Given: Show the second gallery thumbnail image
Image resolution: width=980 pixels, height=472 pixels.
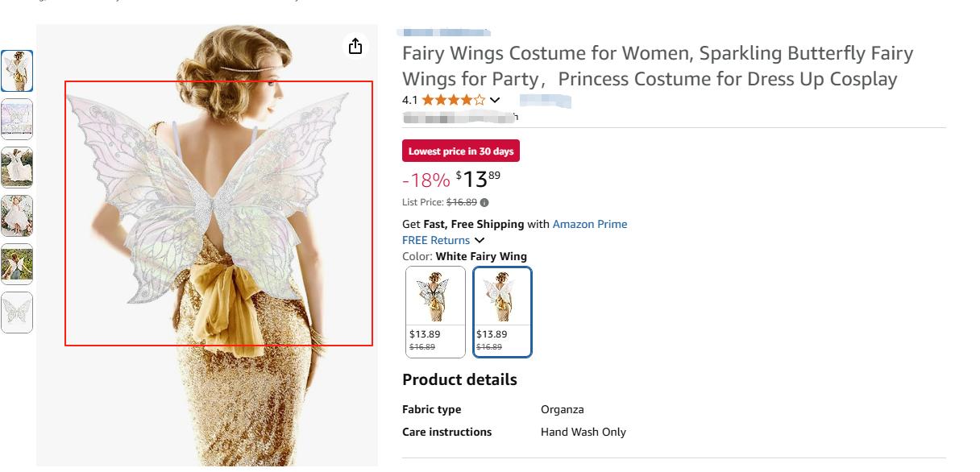Looking at the screenshot, I should [x=17, y=119].
